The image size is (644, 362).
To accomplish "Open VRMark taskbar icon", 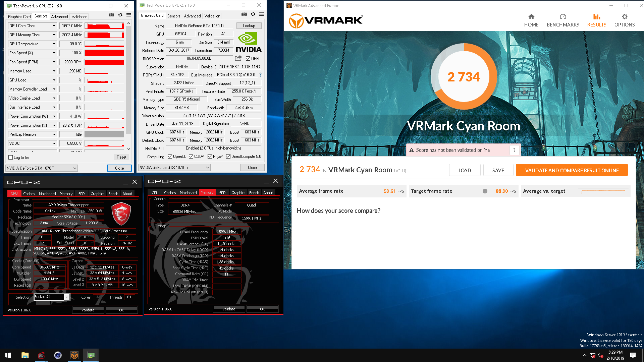I will coord(74,355).
